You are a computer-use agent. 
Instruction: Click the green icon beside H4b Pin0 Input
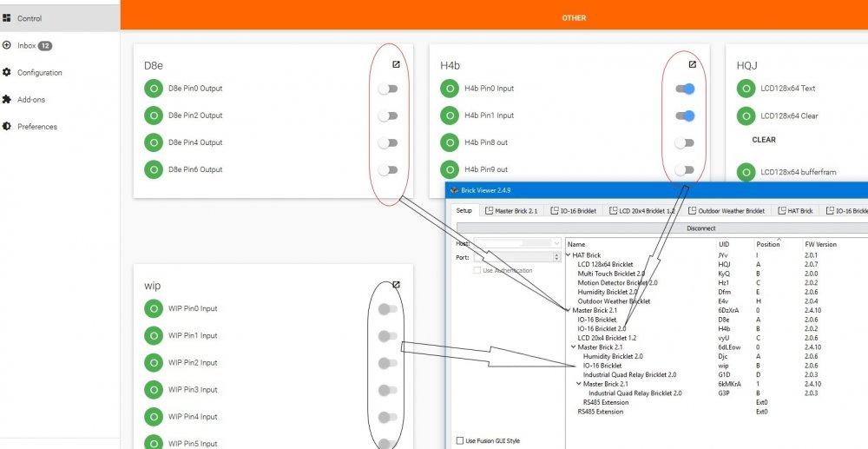click(x=449, y=89)
